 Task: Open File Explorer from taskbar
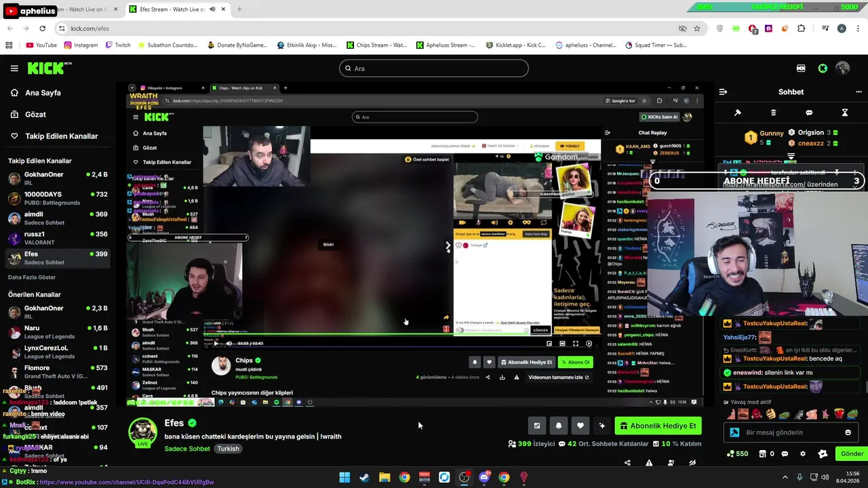point(384,477)
